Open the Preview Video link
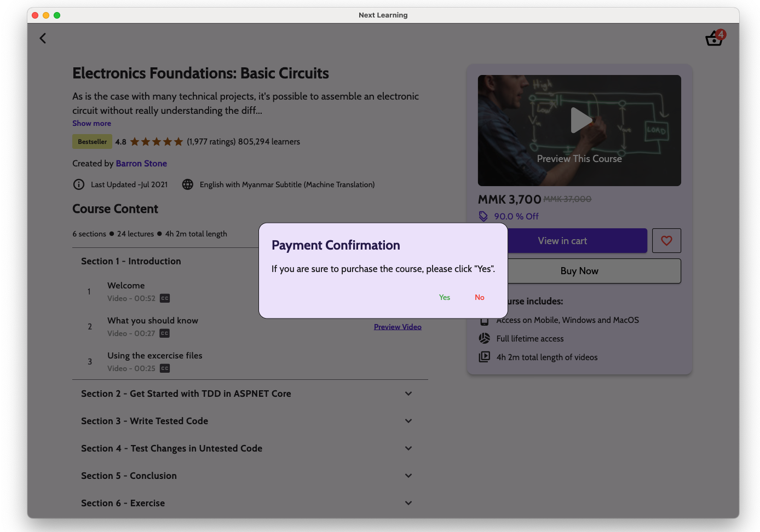This screenshot has width=760, height=532. pyautogui.click(x=398, y=327)
